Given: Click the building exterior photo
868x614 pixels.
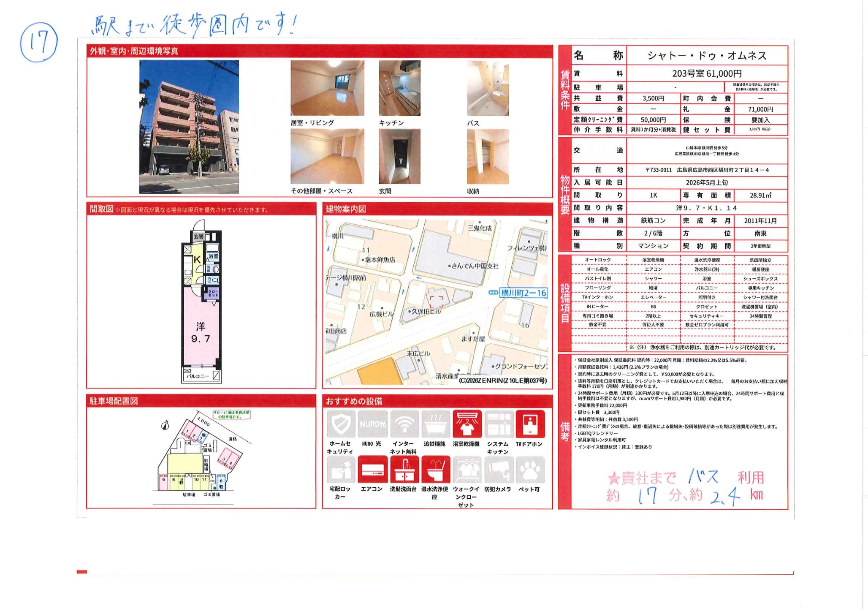Looking at the screenshot, I should [x=189, y=127].
